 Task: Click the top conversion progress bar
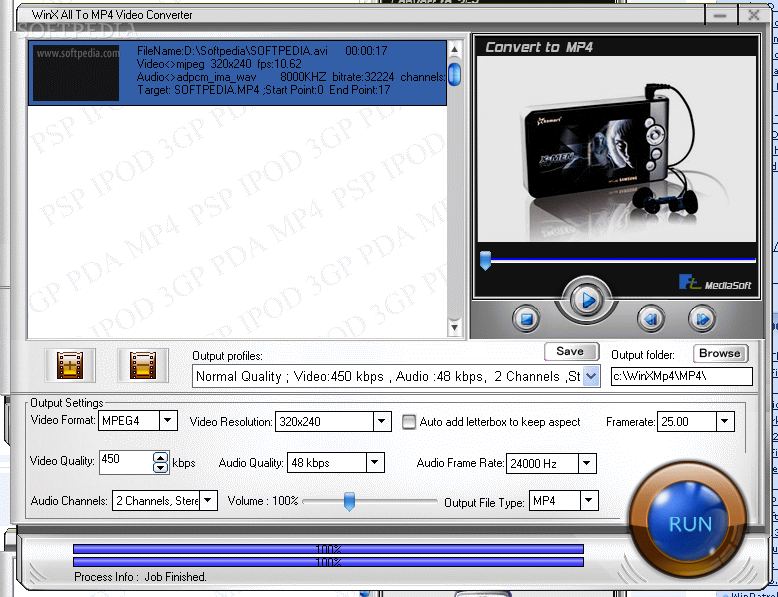tap(328, 549)
